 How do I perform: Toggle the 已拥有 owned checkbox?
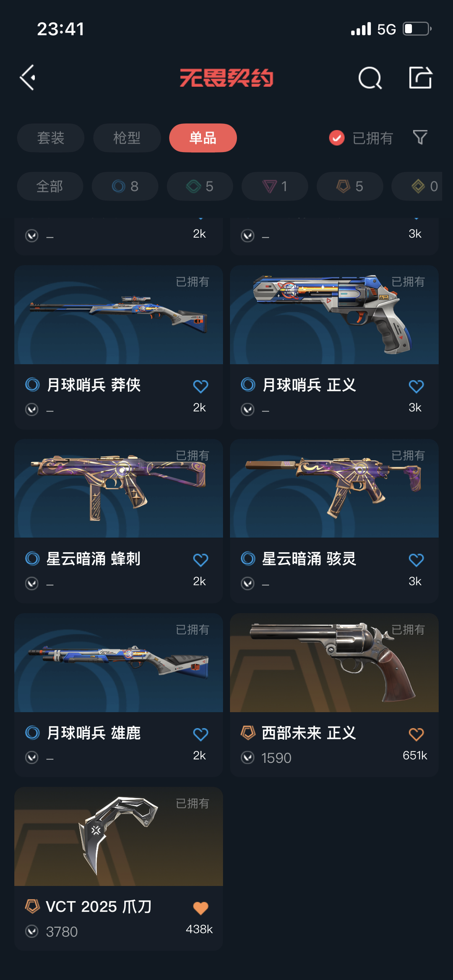pyautogui.click(x=337, y=138)
